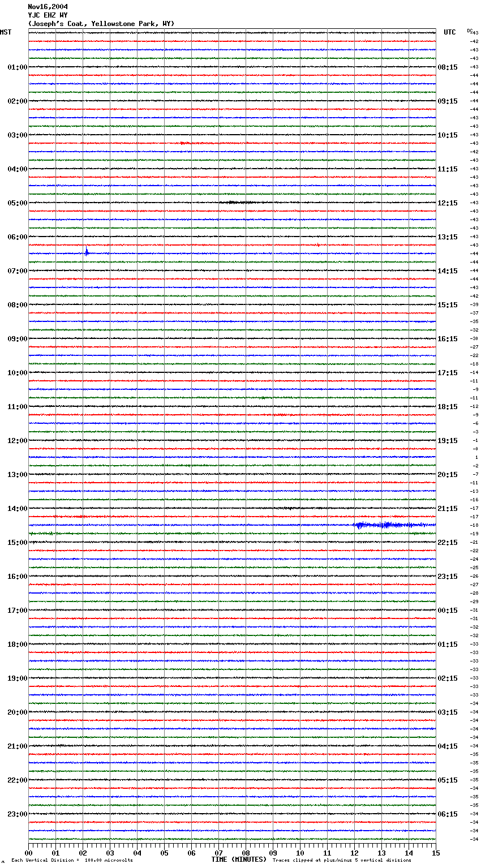Image resolution: width=481 pixels, height=868 pixels.
Task: Select the 12:00 MST time label
Action: (x=18, y=441)
